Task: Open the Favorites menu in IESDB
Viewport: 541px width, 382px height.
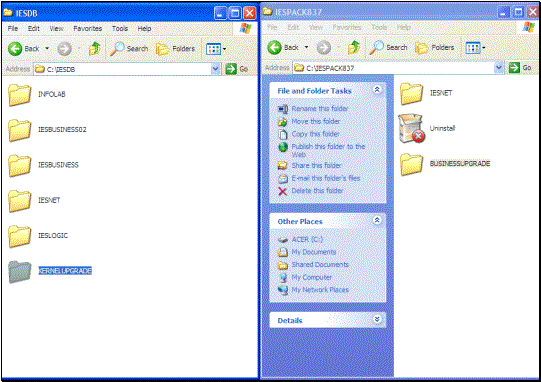Action: 88,29
